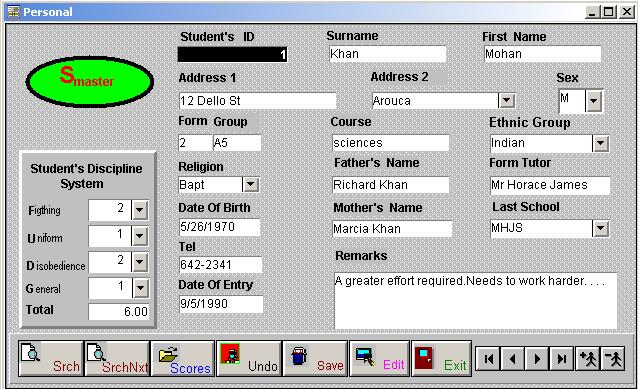Click the Religion label
This screenshot has width=638, height=389.
[201, 167]
